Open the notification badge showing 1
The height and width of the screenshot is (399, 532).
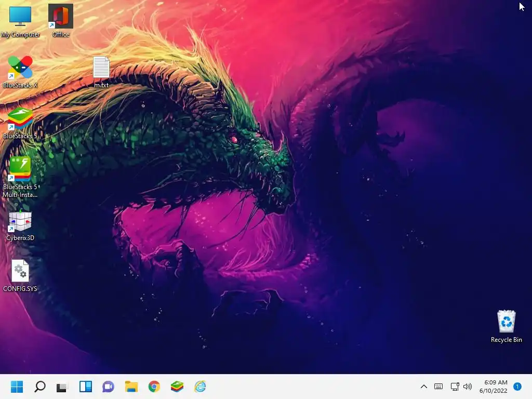(x=517, y=387)
